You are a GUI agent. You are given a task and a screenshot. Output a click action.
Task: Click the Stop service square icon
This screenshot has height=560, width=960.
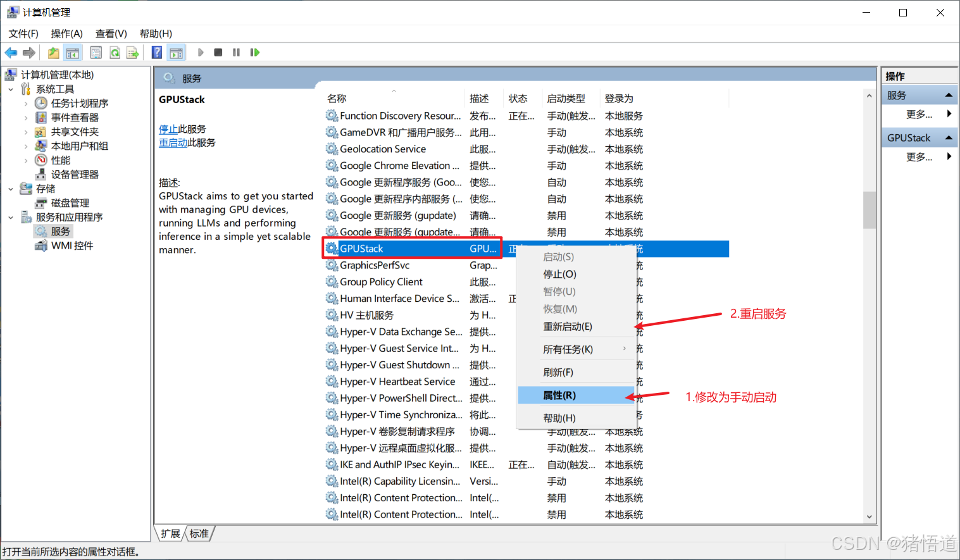[x=218, y=53]
